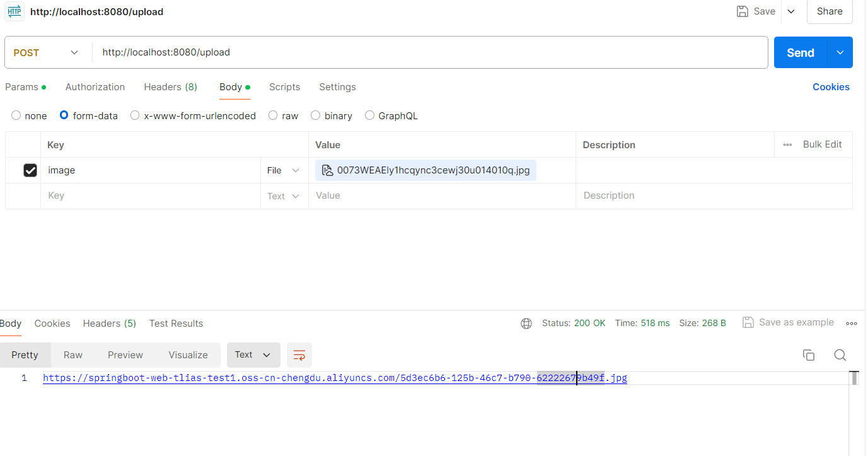The width and height of the screenshot is (868, 456).
Task: Click the globe network icon
Action: (526, 324)
